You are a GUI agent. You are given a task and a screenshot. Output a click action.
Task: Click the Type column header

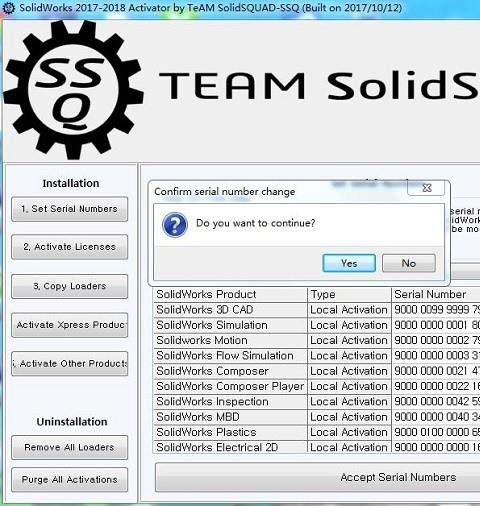point(349,294)
